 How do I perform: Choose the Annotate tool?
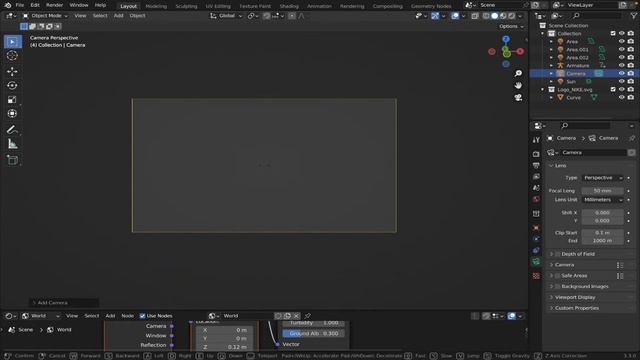12,130
